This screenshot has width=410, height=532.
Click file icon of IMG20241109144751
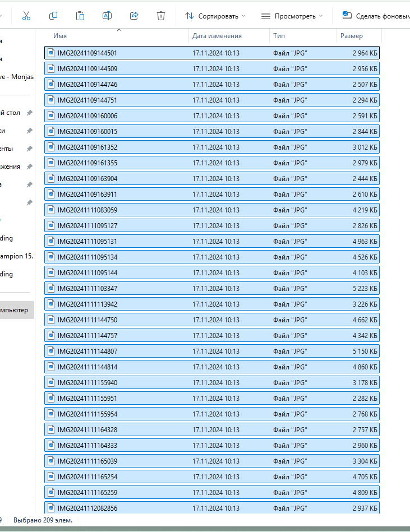tap(51, 100)
